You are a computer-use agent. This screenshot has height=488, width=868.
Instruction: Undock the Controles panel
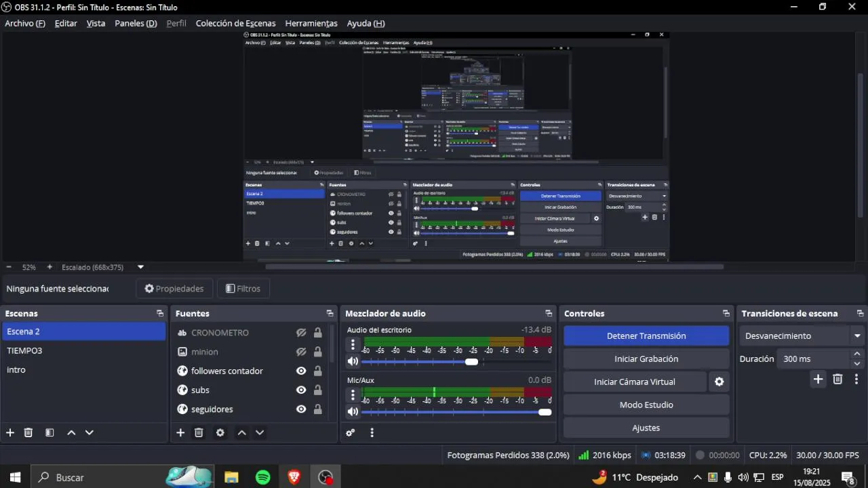pyautogui.click(x=726, y=313)
